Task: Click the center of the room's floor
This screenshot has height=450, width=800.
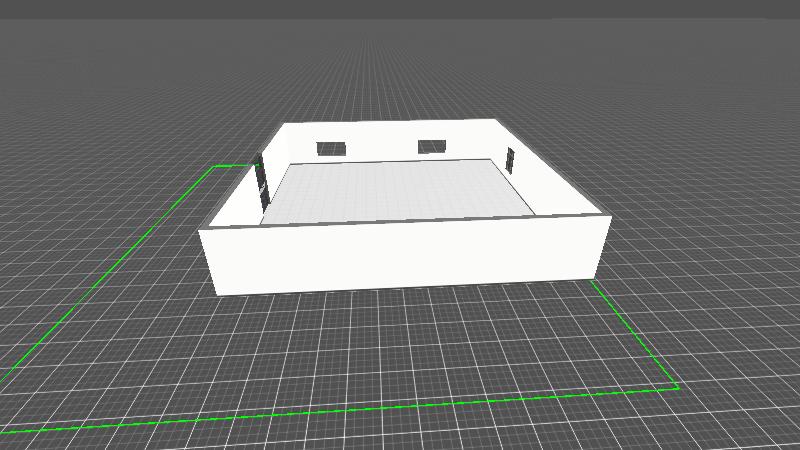Action: click(x=400, y=190)
